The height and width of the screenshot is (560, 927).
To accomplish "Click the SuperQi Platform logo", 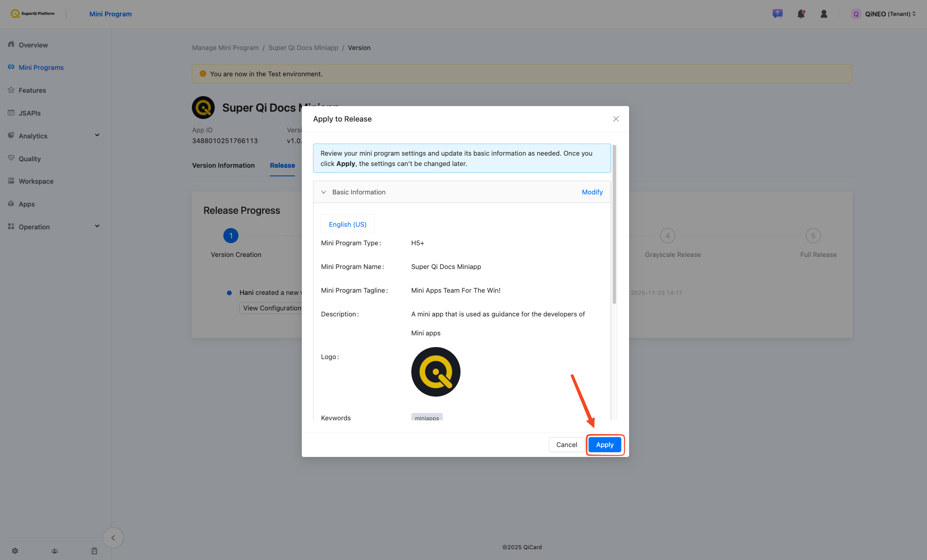I will pos(33,13).
